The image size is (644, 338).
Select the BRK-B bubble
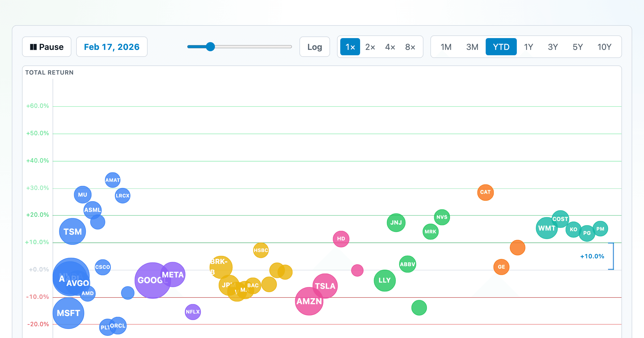pyautogui.click(x=221, y=267)
